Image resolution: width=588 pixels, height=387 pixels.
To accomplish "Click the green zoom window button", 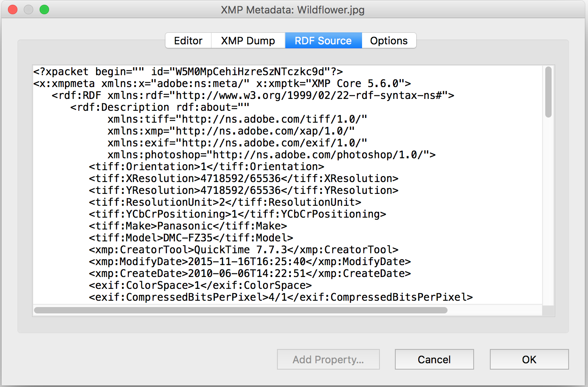I will point(44,9).
